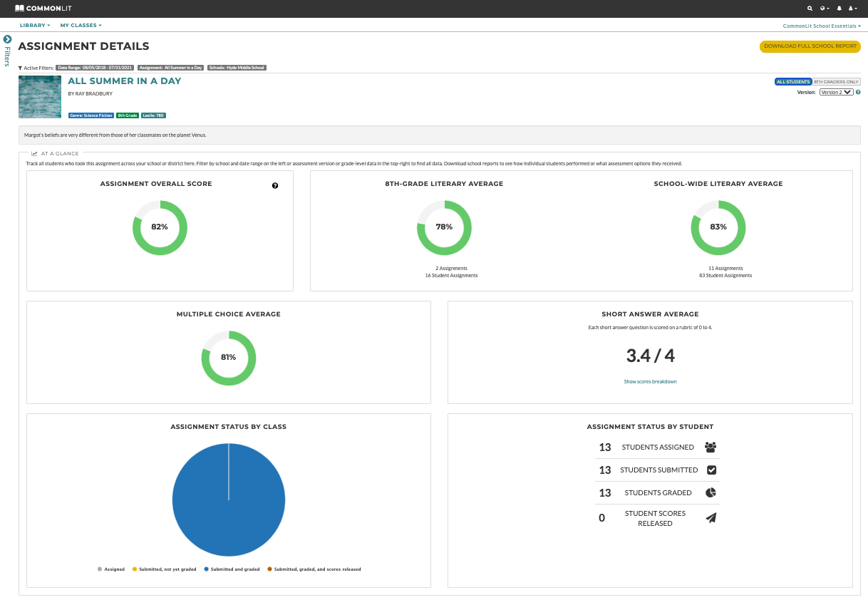Open the user account icon menu
Viewport: 868px width, 600px height.
pos(852,9)
